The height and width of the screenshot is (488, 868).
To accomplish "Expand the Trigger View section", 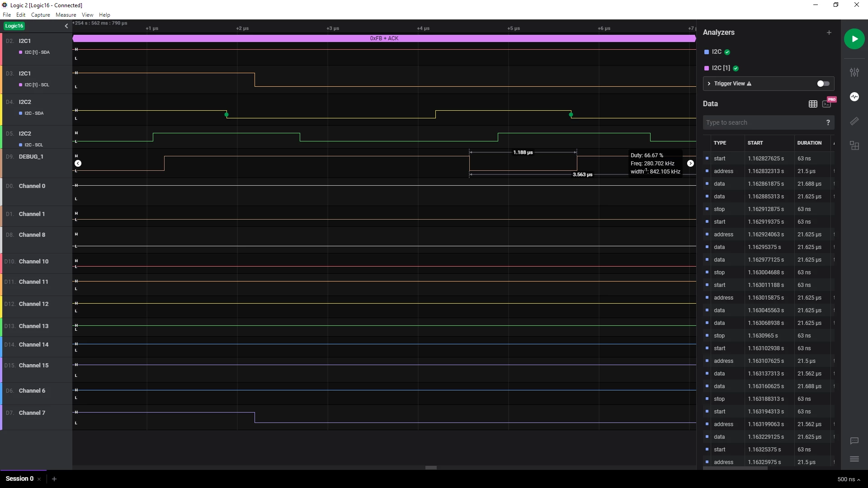I will coord(709,84).
